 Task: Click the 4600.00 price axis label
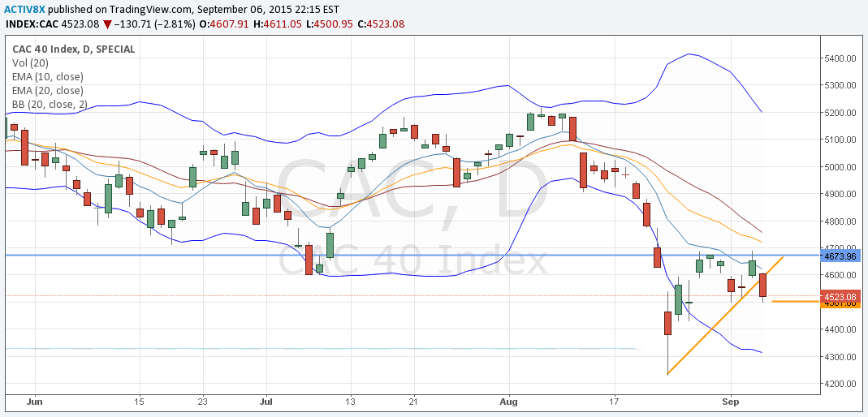click(840, 275)
